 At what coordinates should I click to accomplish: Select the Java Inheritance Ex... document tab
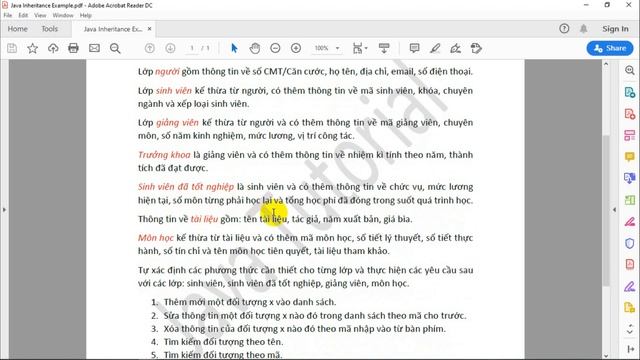coord(113,29)
